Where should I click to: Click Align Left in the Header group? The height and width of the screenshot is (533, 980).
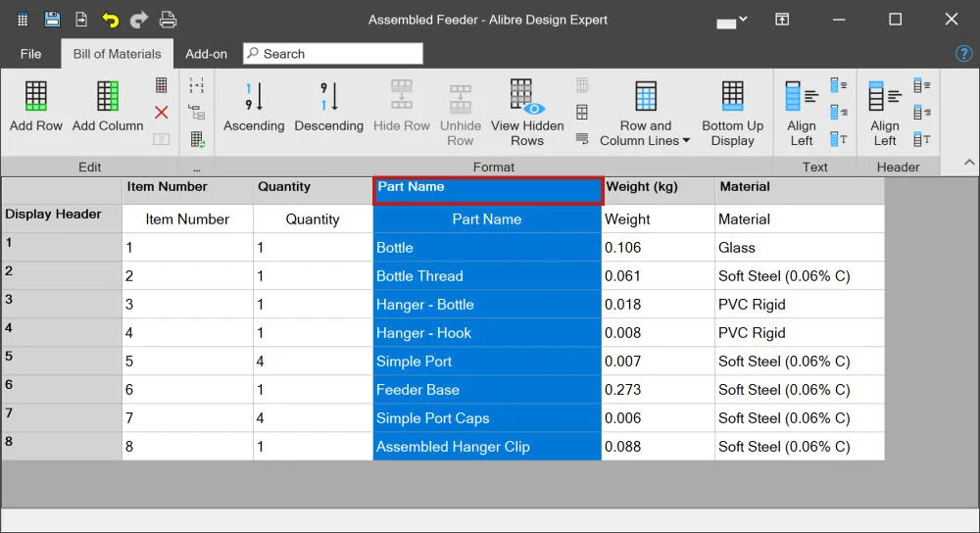point(884,114)
